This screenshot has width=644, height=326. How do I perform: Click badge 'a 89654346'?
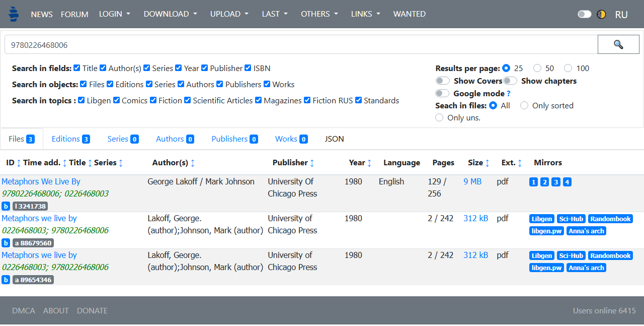point(33,280)
